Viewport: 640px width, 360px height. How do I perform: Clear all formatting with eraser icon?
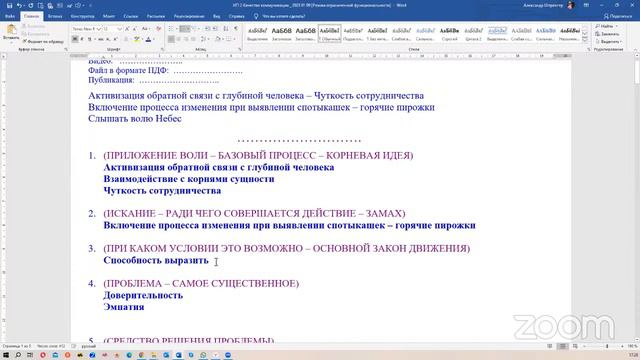[x=159, y=29]
